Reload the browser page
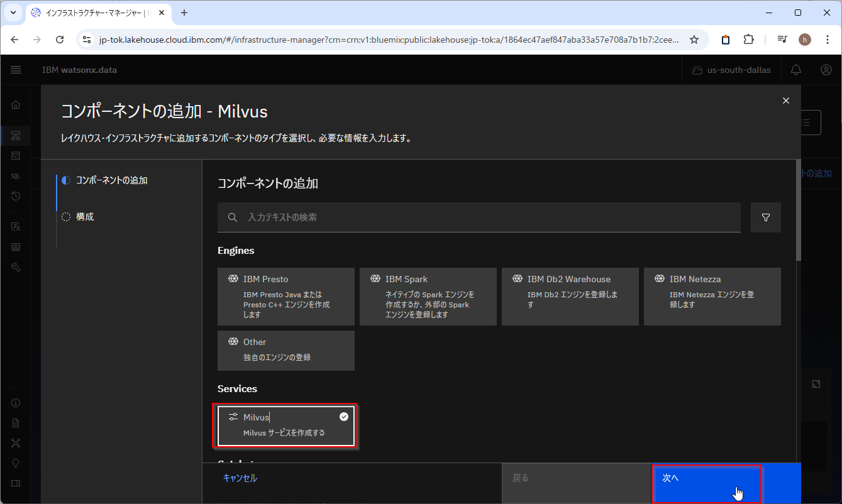Screen dimensions: 842x504 pos(60,40)
